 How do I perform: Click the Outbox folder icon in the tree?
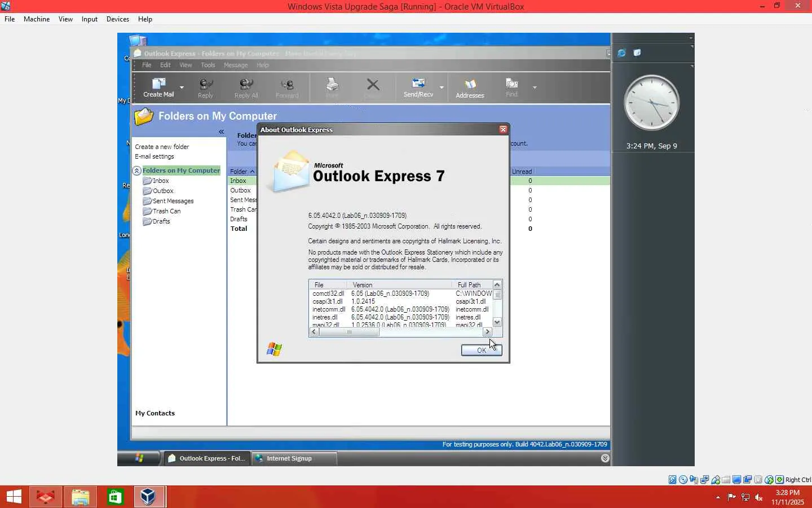click(x=147, y=191)
